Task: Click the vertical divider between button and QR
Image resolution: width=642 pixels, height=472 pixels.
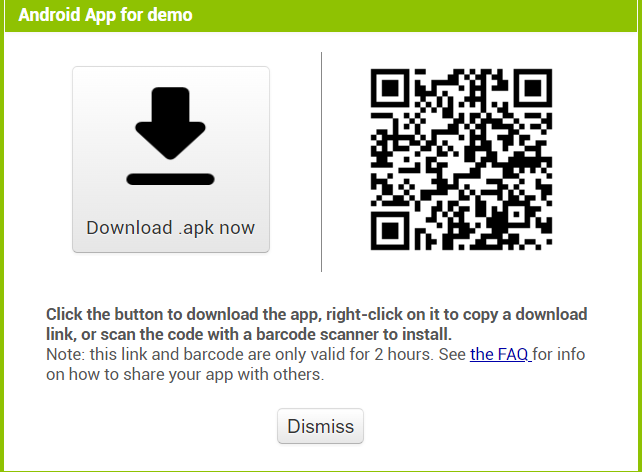Action: 321,162
